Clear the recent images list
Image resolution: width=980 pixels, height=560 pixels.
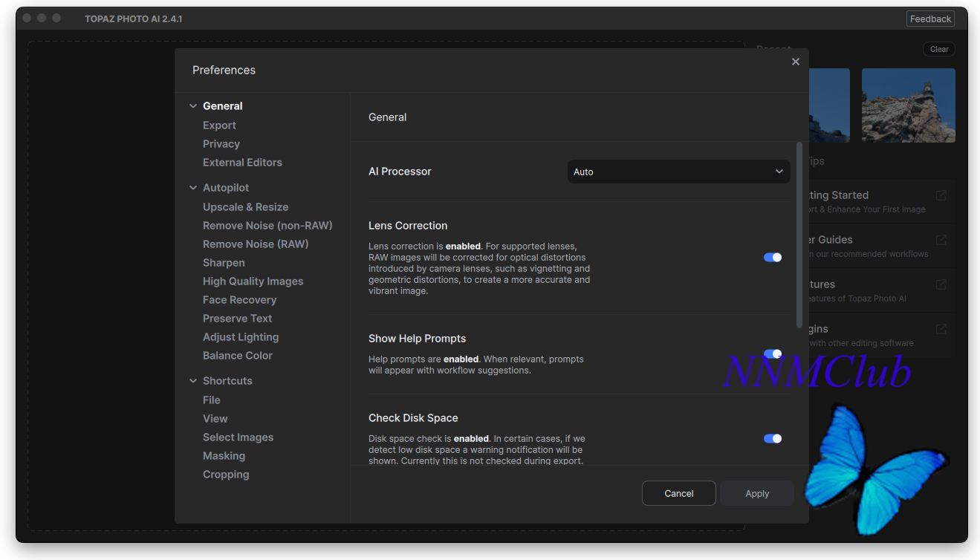[939, 49]
